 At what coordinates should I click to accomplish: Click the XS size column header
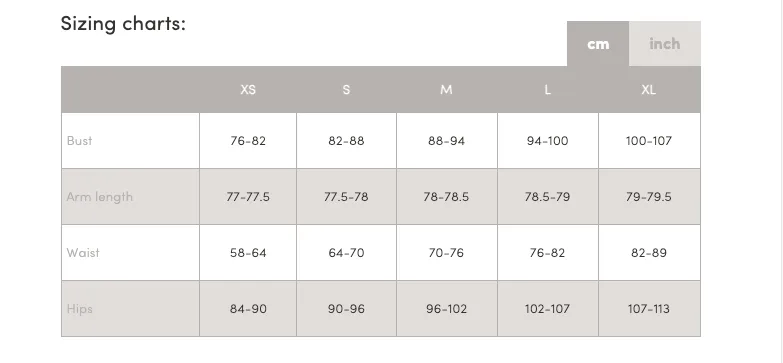tap(248, 89)
